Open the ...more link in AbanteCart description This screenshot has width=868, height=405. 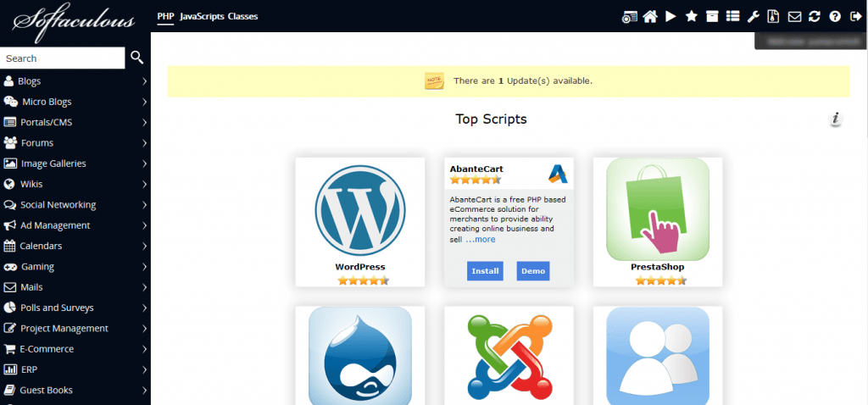(481, 240)
